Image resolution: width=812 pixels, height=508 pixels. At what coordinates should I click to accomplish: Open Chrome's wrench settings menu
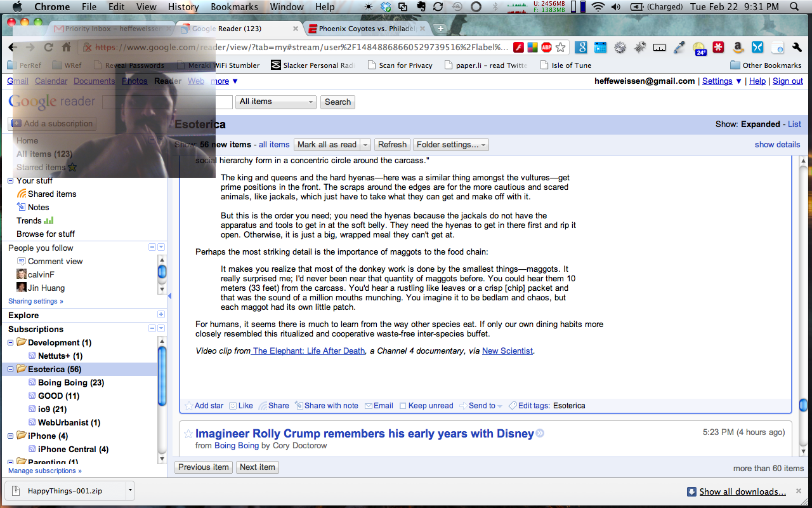pyautogui.click(x=797, y=47)
